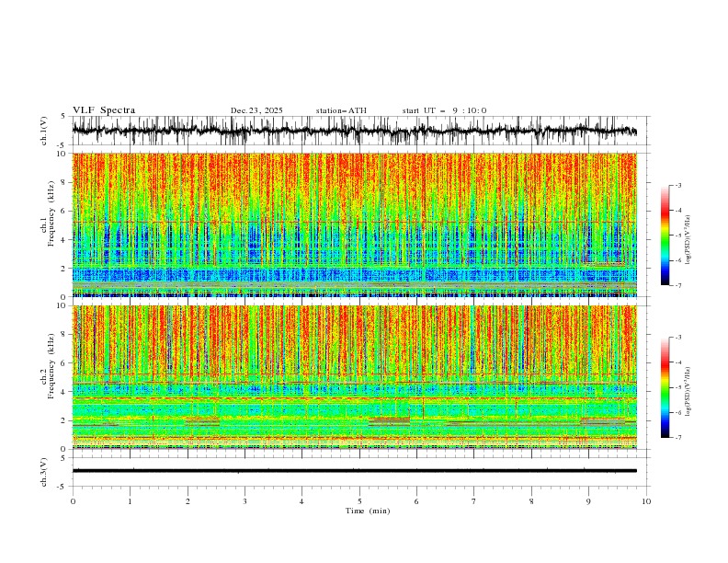Click the upper colorbar 'log(PSD)(V²/Hz)' label
Screen dimensions: 728x563
[688, 240]
